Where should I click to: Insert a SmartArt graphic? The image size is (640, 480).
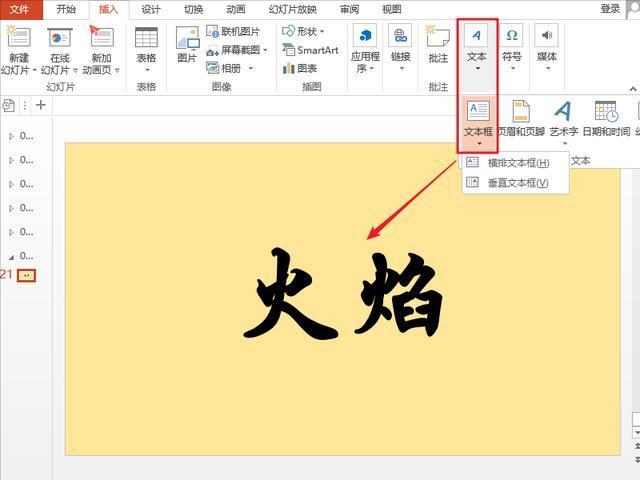click(310, 50)
